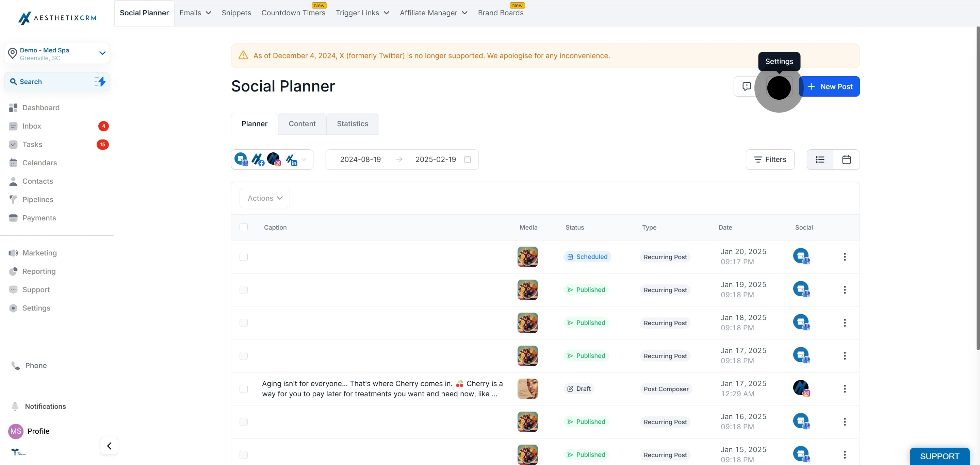The width and height of the screenshot is (980, 465).
Task: Open Cherry draft post media thumbnail
Action: coord(527,388)
